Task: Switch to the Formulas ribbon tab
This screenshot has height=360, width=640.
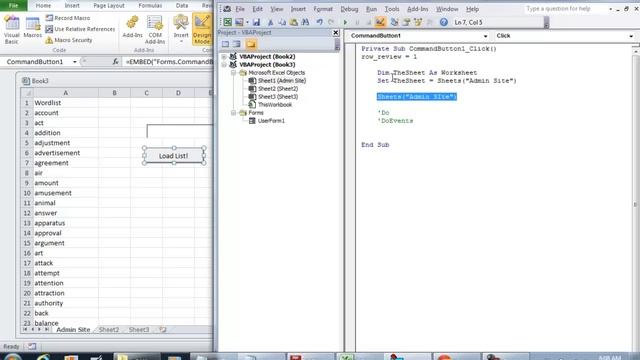Action: (x=150, y=6)
